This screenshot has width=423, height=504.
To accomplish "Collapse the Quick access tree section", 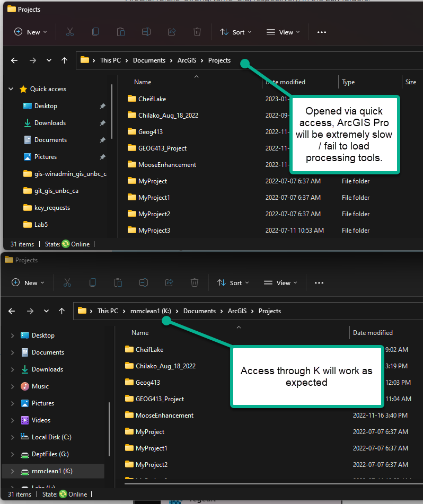I will tap(11, 89).
